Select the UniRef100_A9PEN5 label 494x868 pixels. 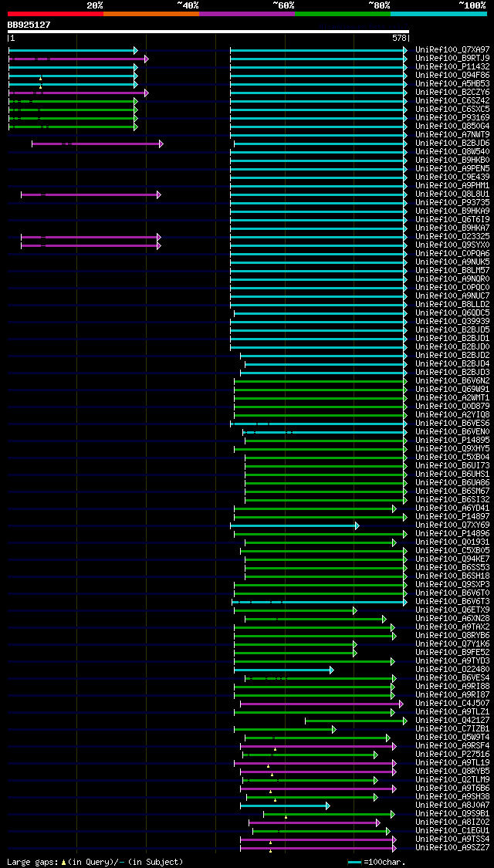click(x=452, y=169)
